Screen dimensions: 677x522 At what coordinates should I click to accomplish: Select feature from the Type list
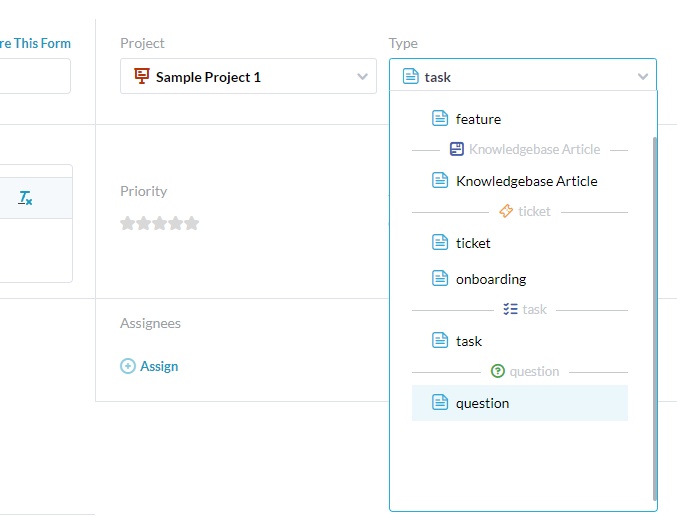pos(478,119)
